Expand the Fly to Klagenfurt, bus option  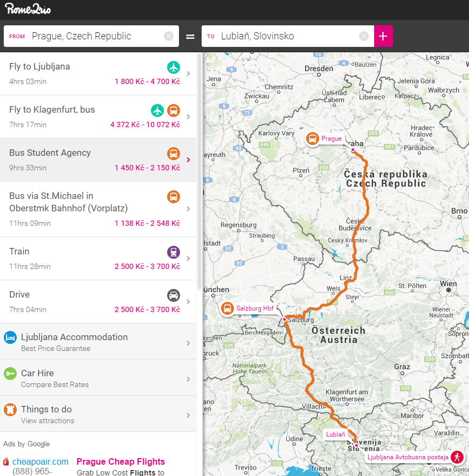[188, 117]
